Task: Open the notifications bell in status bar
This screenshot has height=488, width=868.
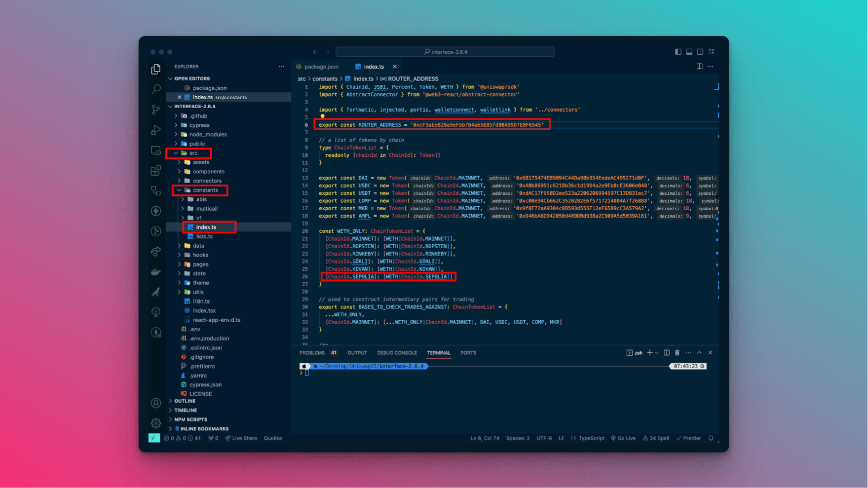Action: point(711,438)
